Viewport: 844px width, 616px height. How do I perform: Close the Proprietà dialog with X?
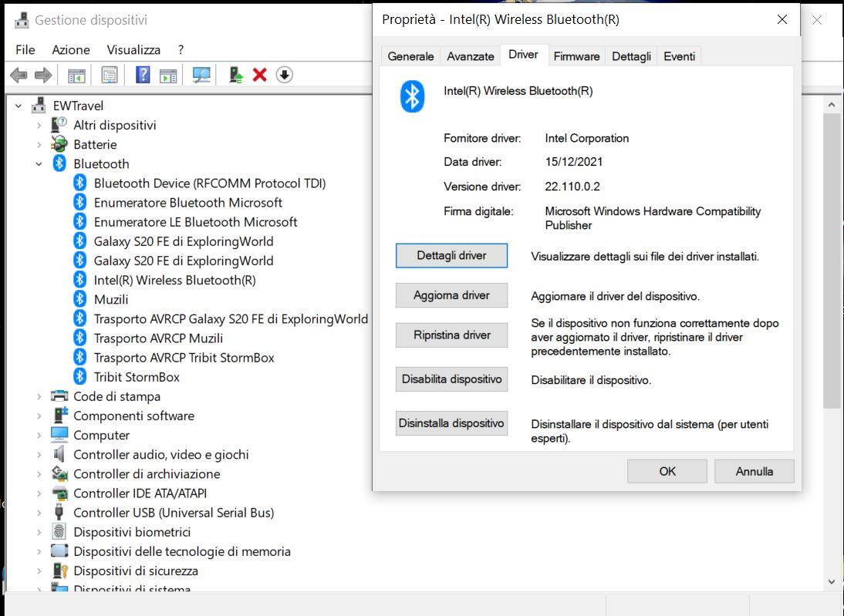coord(782,19)
